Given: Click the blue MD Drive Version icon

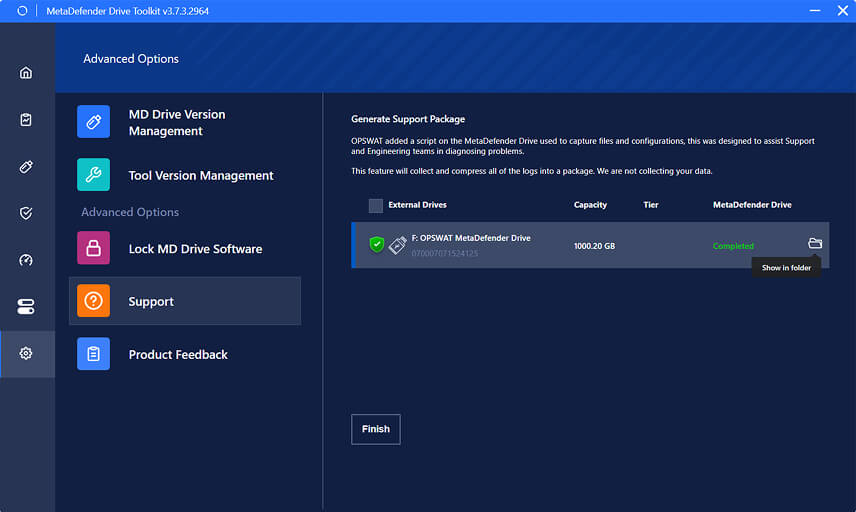Looking at the screenshot, I should pos(93,122).
